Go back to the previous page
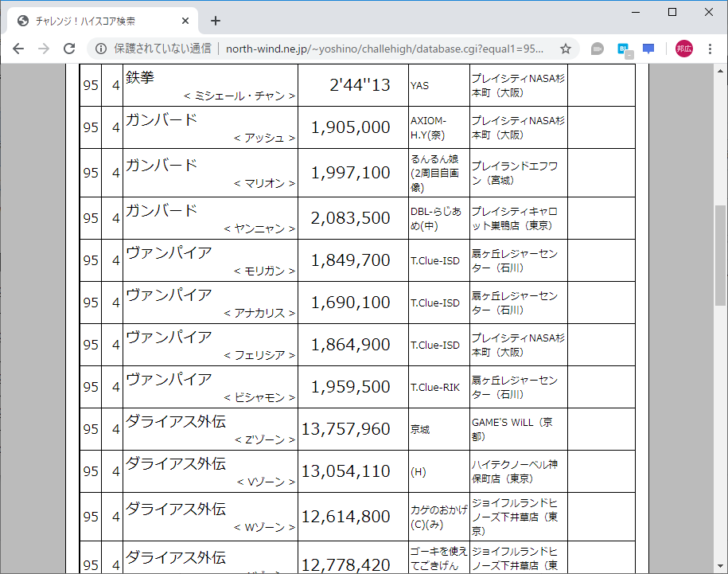This screenshot has height=574, width=728. (18, 49)
